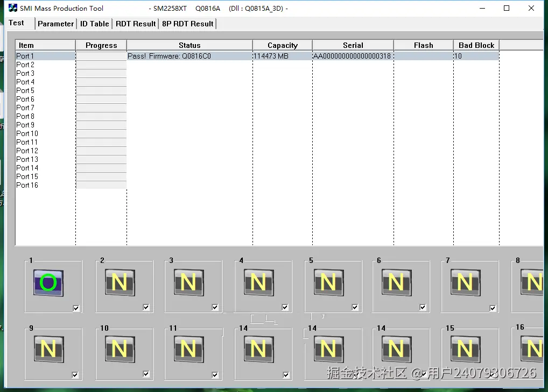Image resolution: width=548 pixels, height=392 pixels.
Task: Click the N status icon for port 15
Action: [465, 349]
